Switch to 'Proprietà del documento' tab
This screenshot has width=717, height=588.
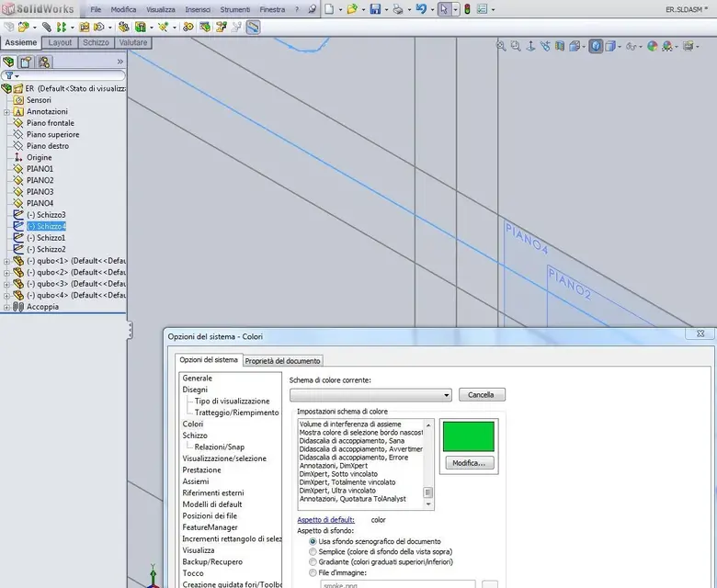click(282, 361)
